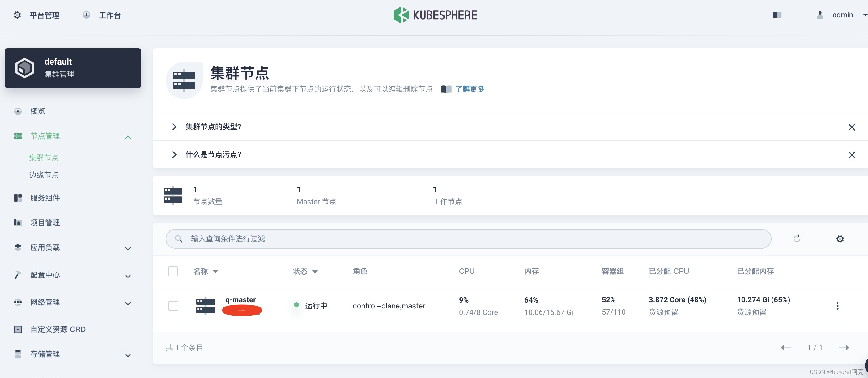868x378 pixels.
Task: Open the q-master node link
Action: point(240,299)
